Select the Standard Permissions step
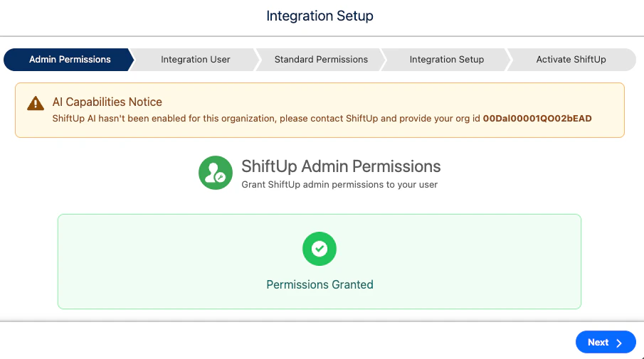644x359 pixels. click(321, 60)
